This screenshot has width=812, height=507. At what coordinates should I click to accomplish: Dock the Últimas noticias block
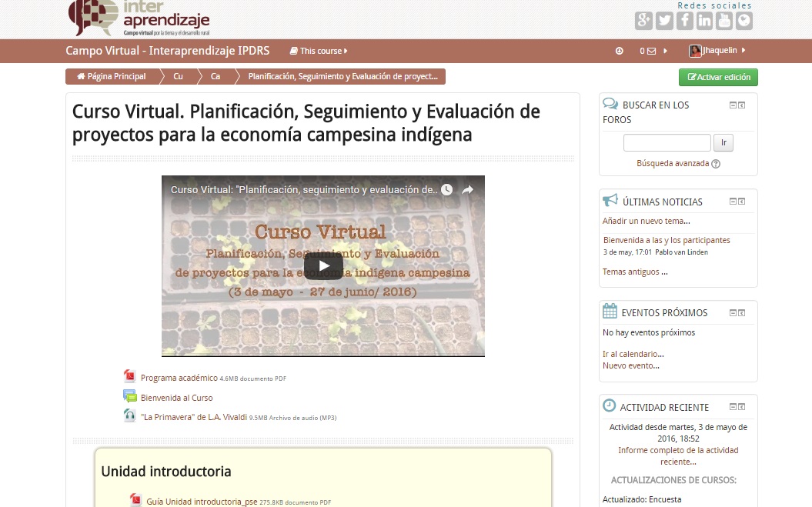coord(741,202)
